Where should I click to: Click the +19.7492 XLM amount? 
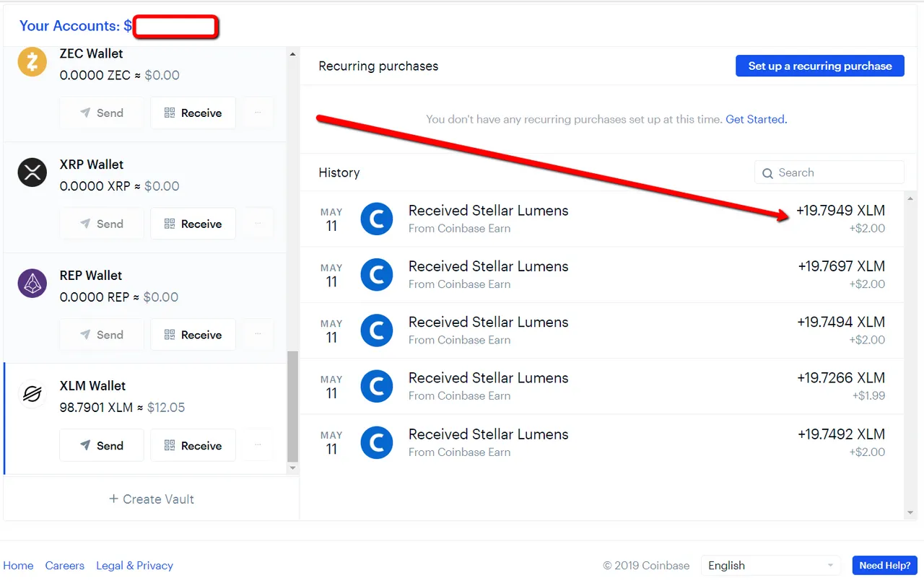point(841,434)
